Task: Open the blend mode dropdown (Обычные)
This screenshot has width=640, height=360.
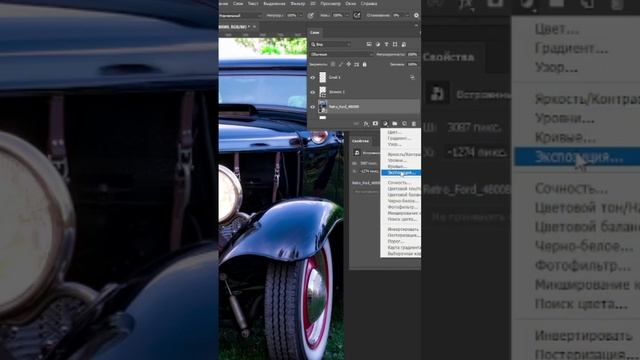Action: (342, 54)
